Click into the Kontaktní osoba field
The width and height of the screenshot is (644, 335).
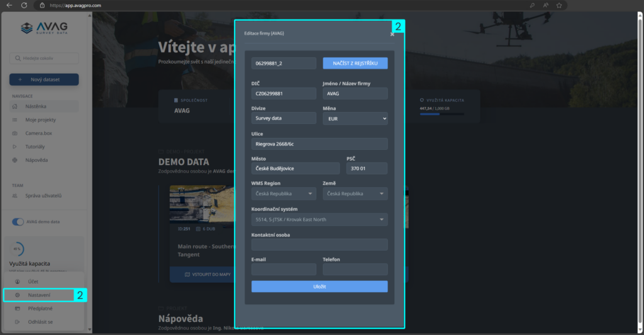tap(319, 244)
